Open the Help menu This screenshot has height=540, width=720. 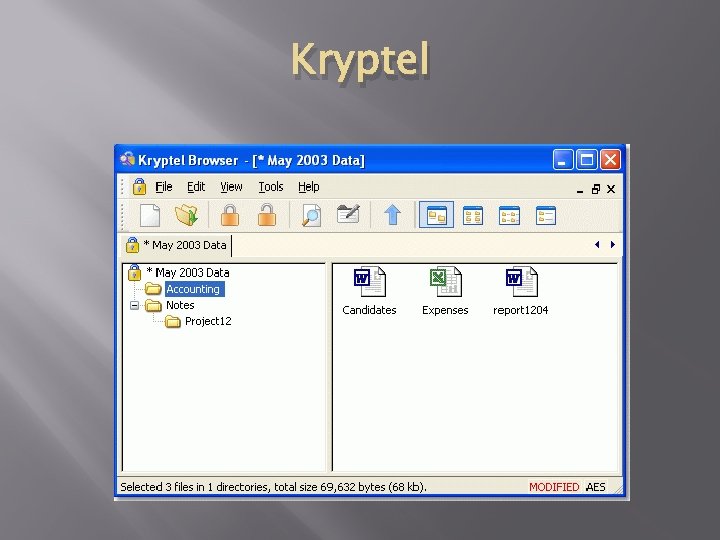tap(309, 187)
